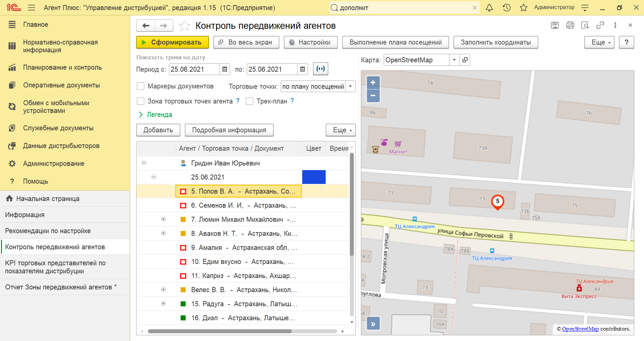Open the Главное section

(x=65, y=24)
